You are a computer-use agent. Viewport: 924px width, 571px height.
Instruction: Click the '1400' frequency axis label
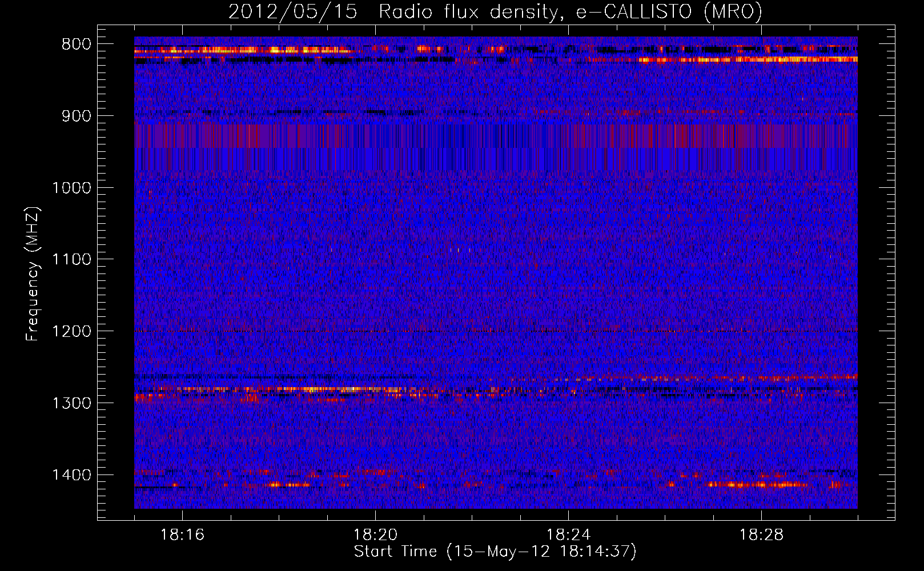(x=71, y=475)
